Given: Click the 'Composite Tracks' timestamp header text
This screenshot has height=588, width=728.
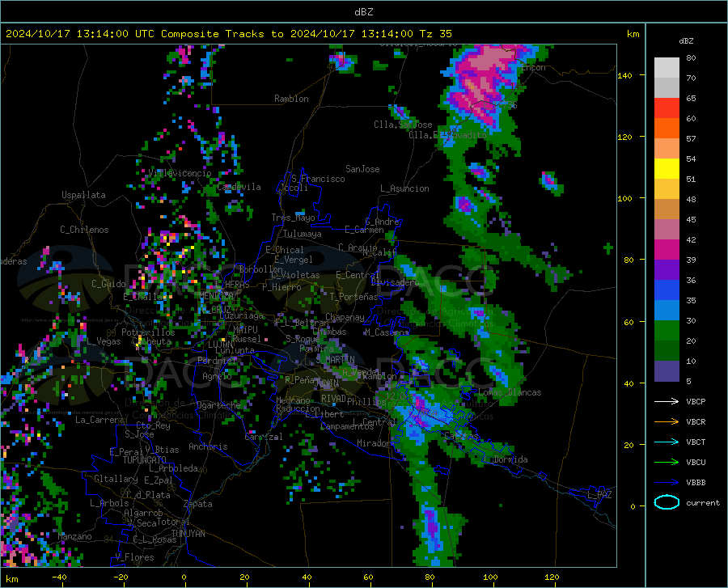Looking at the screenshot, I should point(228,34).
